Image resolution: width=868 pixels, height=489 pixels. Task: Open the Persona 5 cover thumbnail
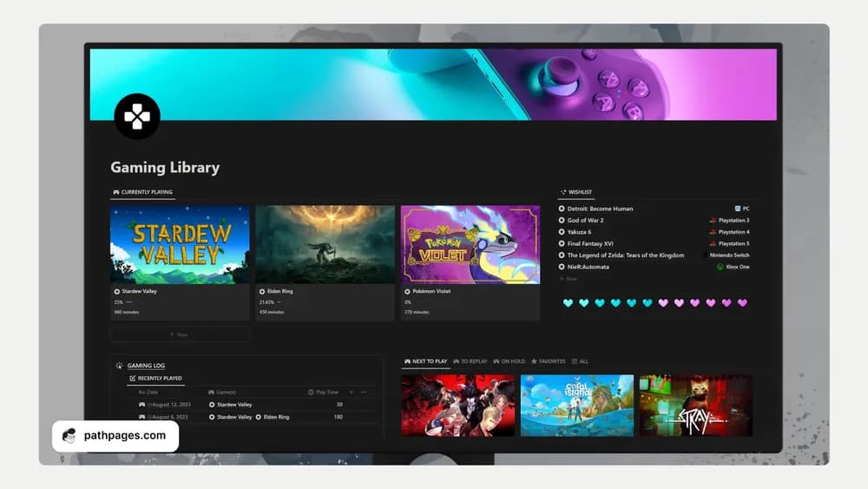(457, 406)
